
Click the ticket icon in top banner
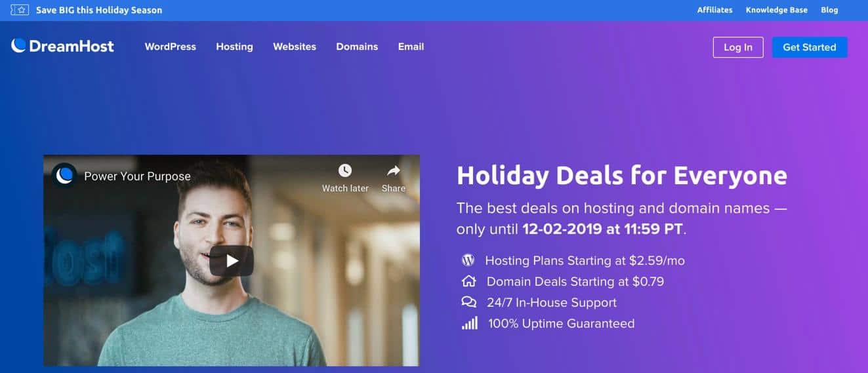pyautogui.click(x=20, y=10)
